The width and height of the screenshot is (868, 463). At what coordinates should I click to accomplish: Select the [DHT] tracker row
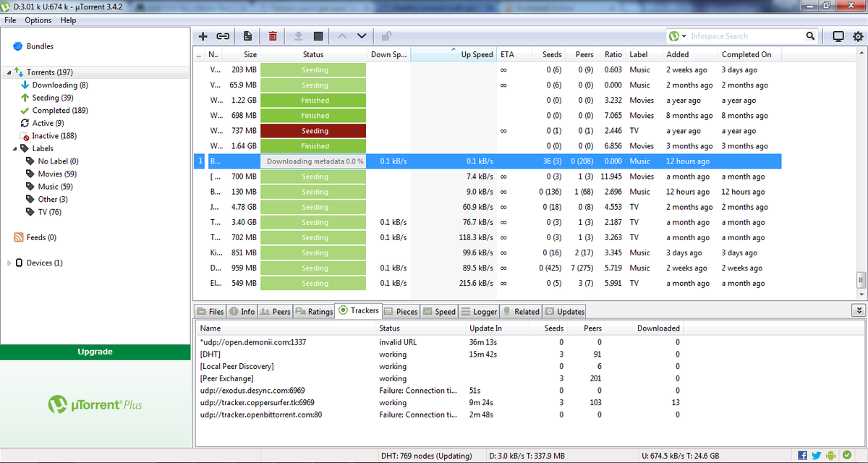tap(440, 354)
